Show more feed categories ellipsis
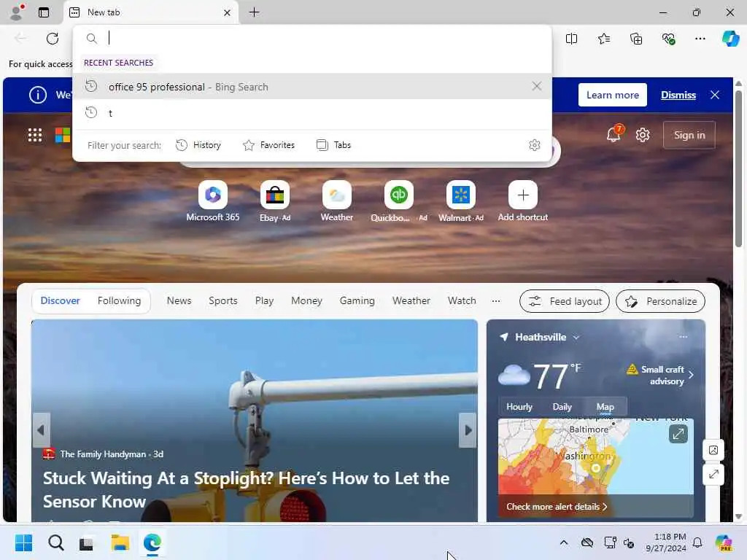Screen dimensions: 747x560 click(x=496, y=300)
